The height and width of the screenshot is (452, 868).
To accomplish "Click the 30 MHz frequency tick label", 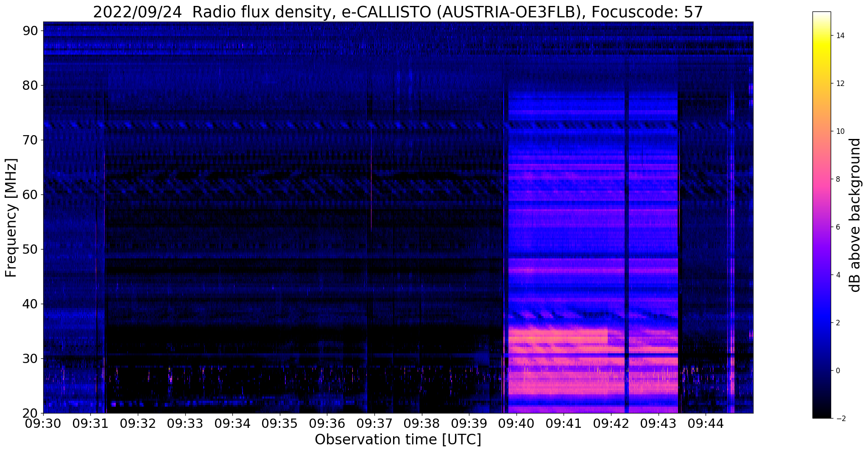I will click(31, 358).
